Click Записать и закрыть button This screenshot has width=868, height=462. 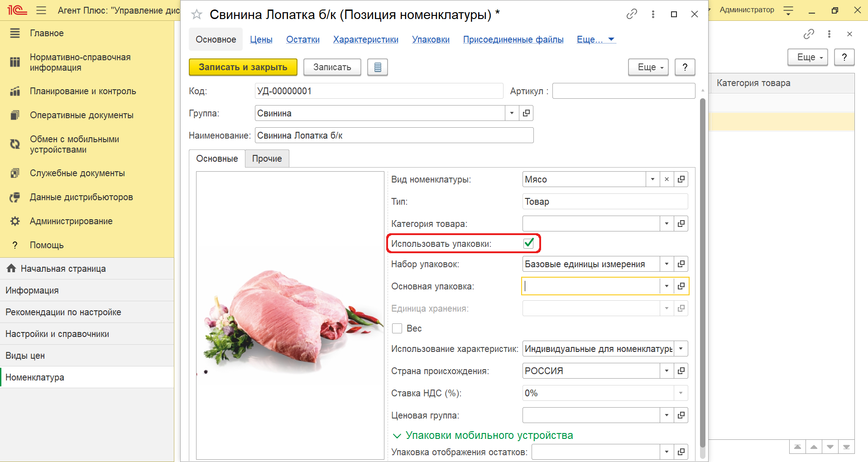click(x=243, y=67)
